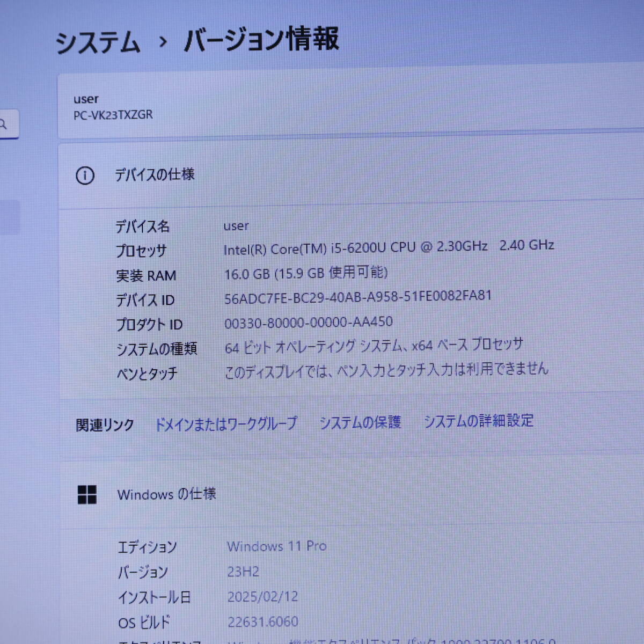
Task: Select the device name value user
Action: pyautogui.click(x=236, y=226)
